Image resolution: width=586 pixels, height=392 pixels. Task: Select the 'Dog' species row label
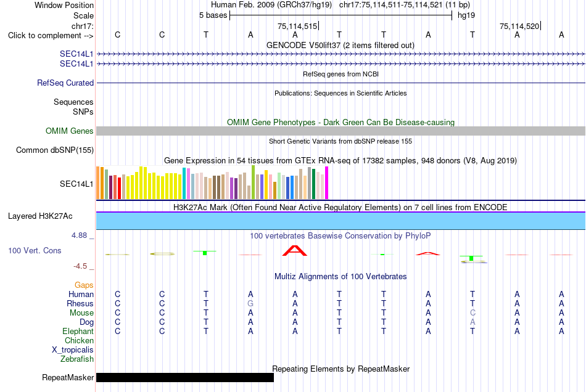(86, 322)
